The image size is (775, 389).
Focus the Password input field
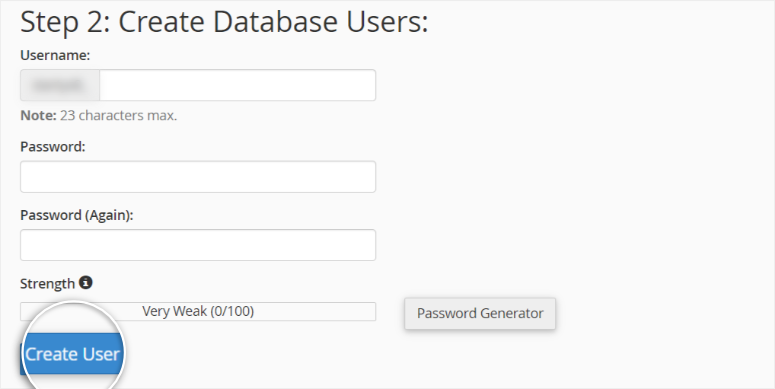[198, 176]
